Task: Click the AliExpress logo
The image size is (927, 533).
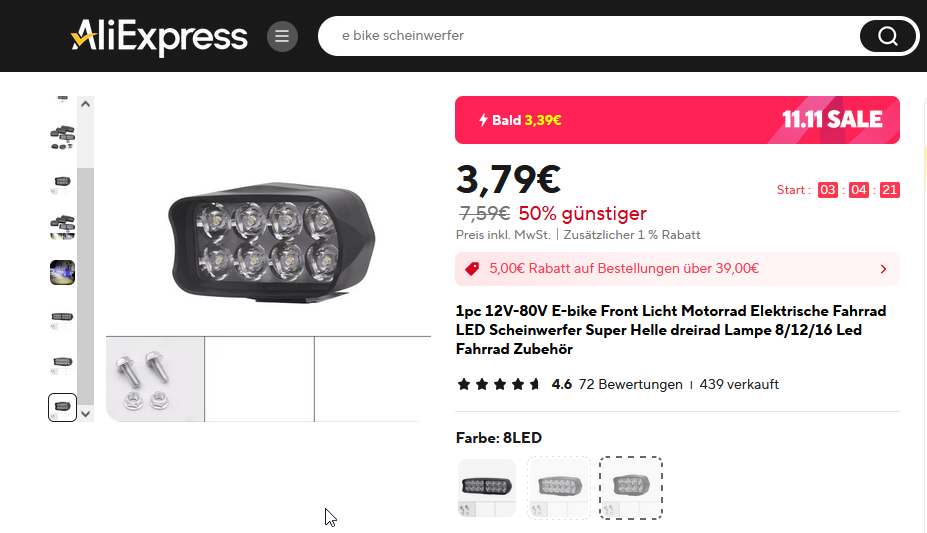Action: pos(159,37)
